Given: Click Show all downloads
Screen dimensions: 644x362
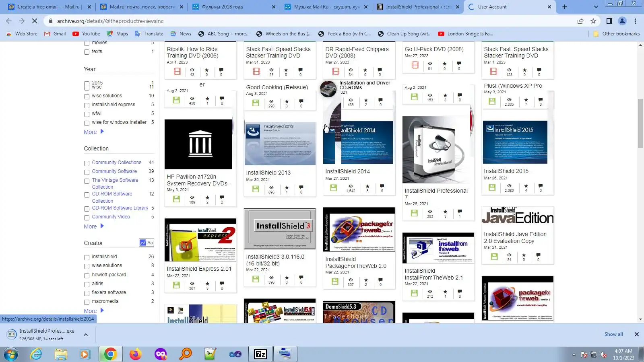Looking at the screenshot, I should coord(613,334).
